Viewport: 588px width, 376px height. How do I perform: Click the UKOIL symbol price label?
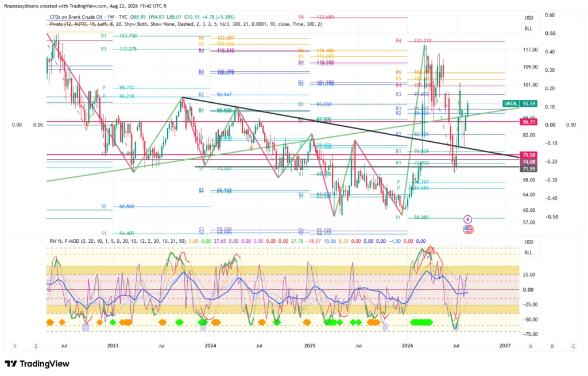tap(510, 103)
